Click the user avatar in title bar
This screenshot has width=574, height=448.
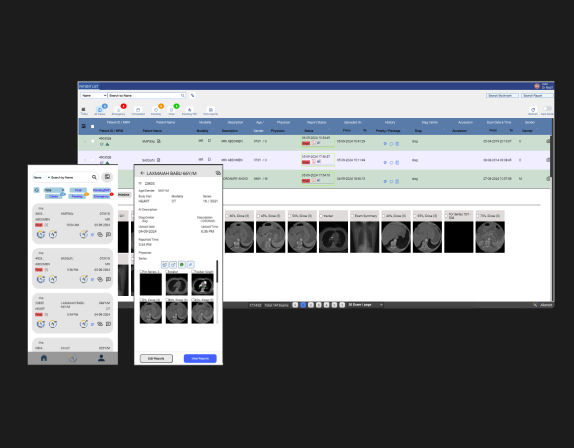[537, 86]
